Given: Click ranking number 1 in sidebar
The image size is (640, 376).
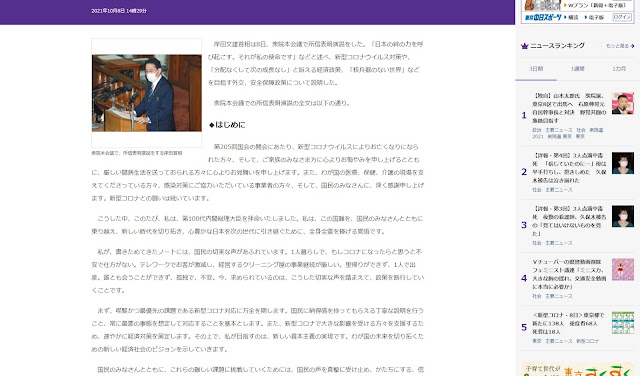Looking at the screenshot, I should click(x=524, y=116).
